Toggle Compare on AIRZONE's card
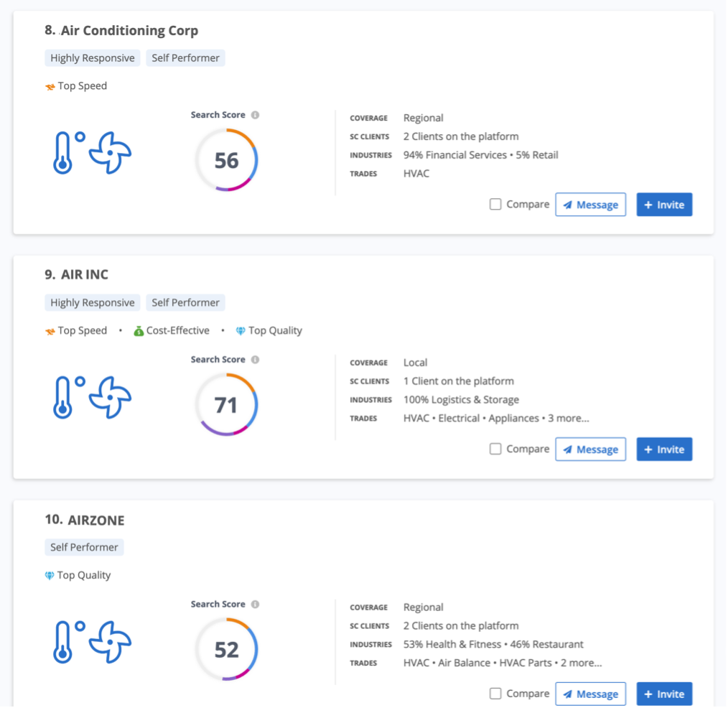The image size is (728, 708). click(495, 694)
